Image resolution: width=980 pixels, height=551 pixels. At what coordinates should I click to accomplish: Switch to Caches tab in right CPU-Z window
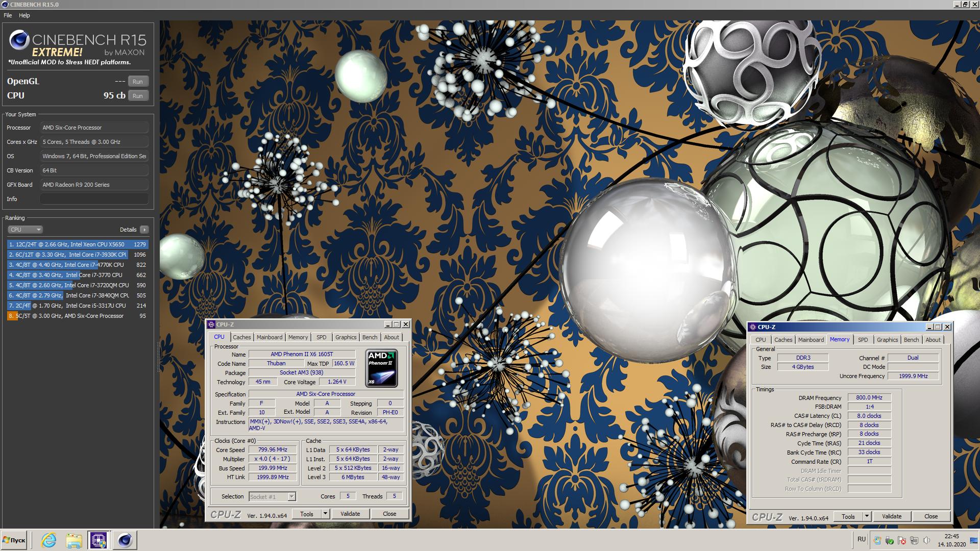[783, 340]
